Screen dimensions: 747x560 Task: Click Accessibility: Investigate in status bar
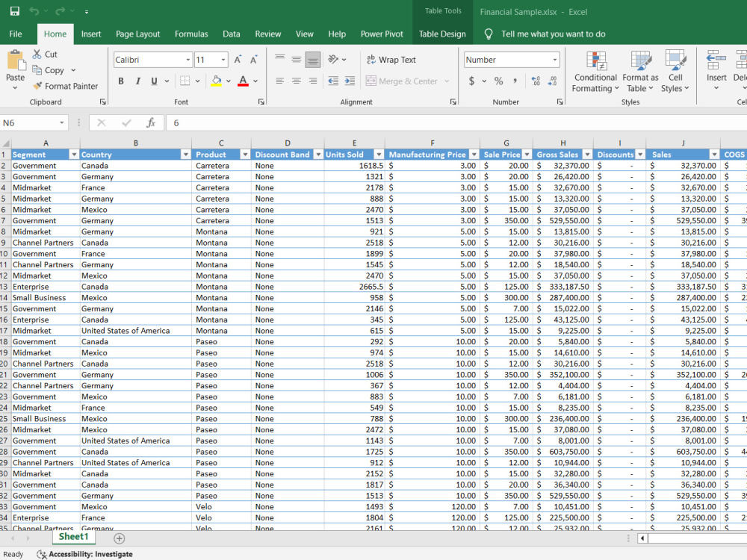[x=85, y=554]
